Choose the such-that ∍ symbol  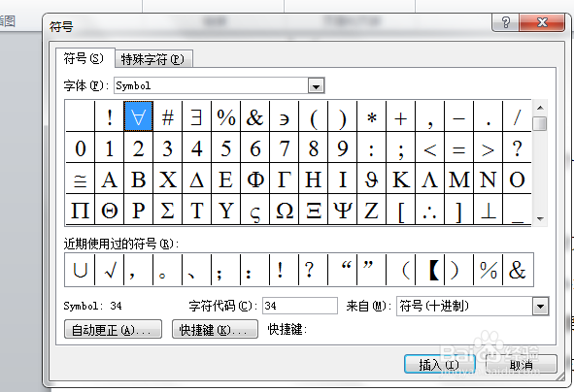pyautogui.click(x=284, y=116)
